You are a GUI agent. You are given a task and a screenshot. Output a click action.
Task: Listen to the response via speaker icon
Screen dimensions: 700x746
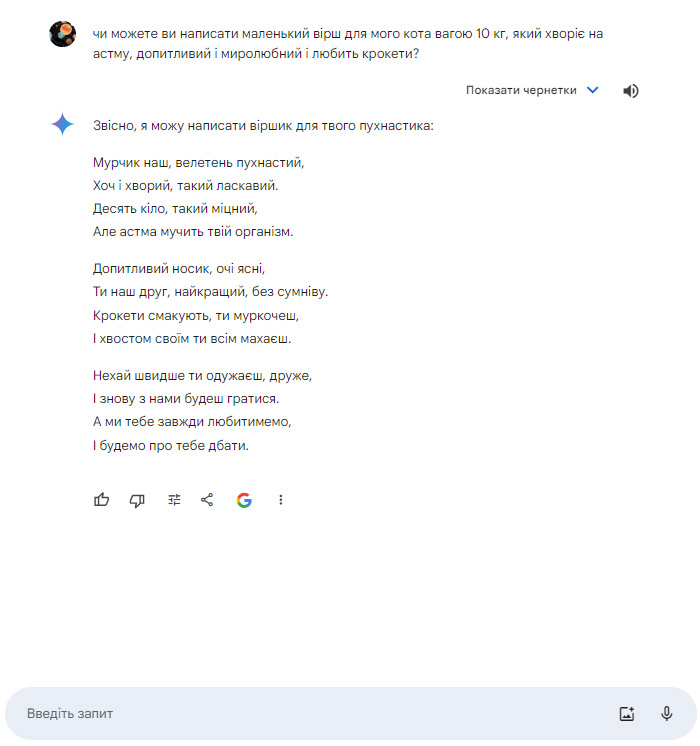(x=631, y=91)
